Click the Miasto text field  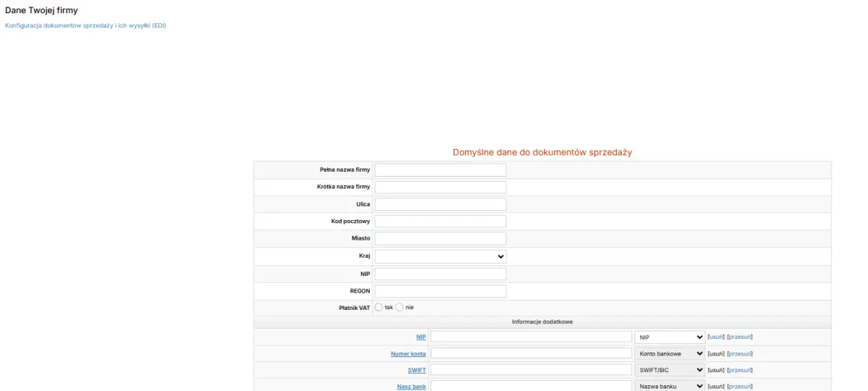[x=440, y=238]
